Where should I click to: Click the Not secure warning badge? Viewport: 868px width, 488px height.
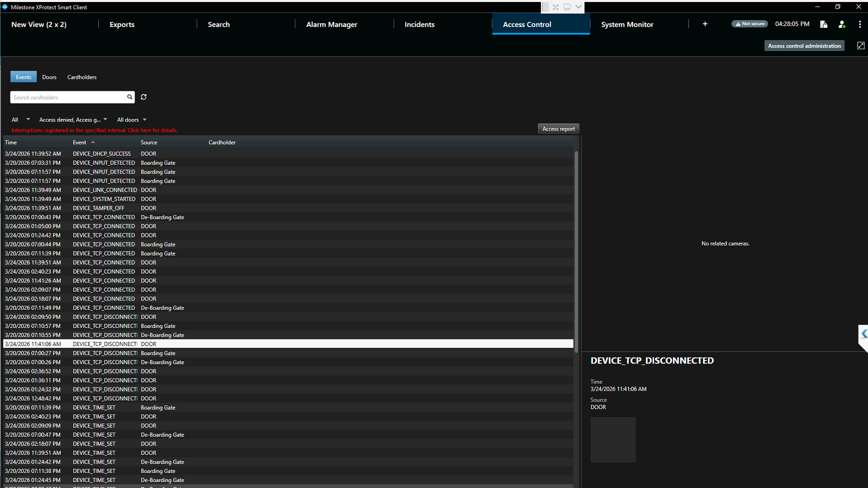pyautogui.click(x=750, y=24)
